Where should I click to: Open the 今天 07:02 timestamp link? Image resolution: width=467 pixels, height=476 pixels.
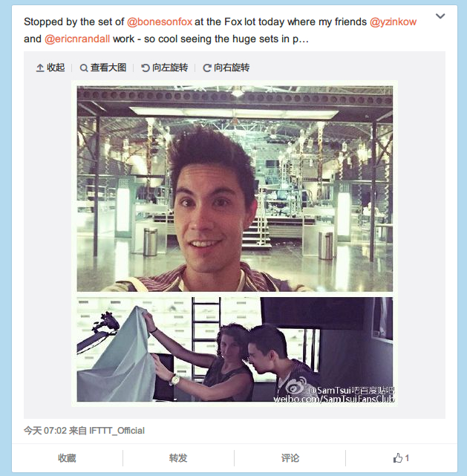click(x=45, y=431)
